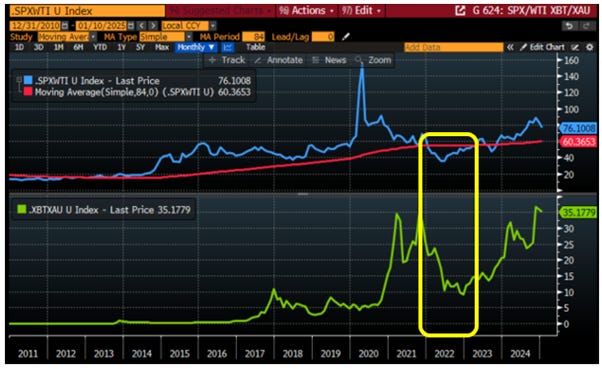Click the .SPXWTI U Index - Last Price legend

tap(97, 81)
